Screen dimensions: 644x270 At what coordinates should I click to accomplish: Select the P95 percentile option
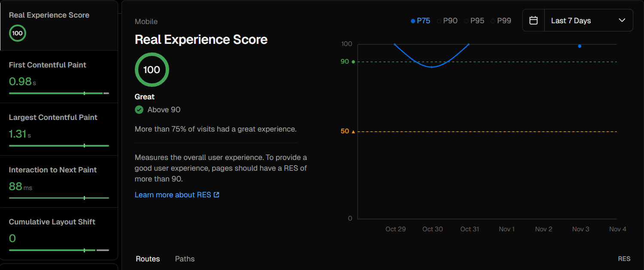coord(474,21)
